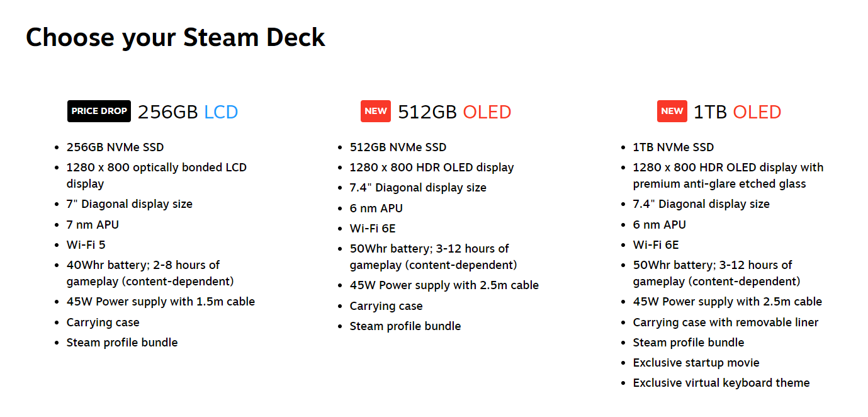
Task: Click the 256GB NVMe SSD spec
Action: (x=115, y=147)
